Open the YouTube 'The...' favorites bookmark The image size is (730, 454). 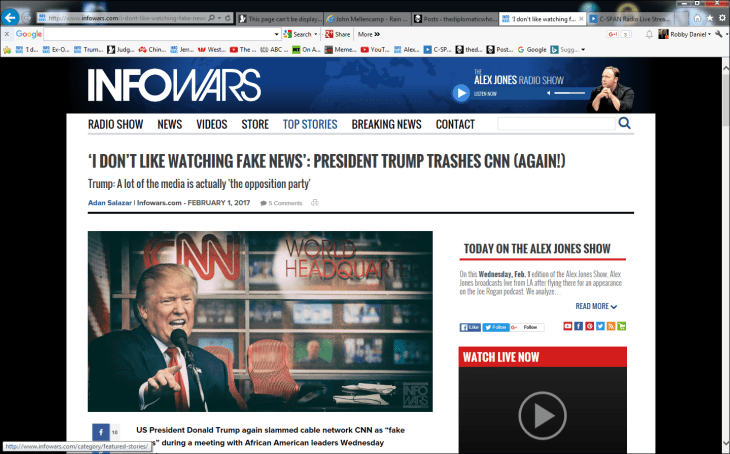coord(243,49)
